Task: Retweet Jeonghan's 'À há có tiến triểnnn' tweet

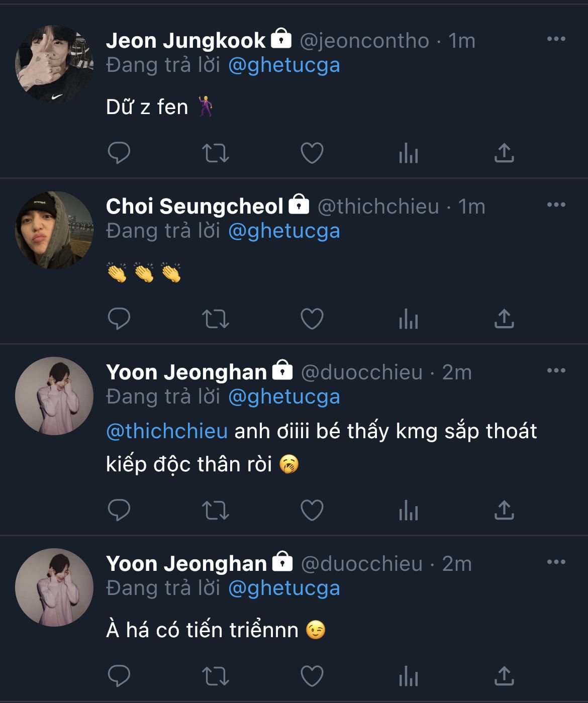Action: [x=215, y=676]
